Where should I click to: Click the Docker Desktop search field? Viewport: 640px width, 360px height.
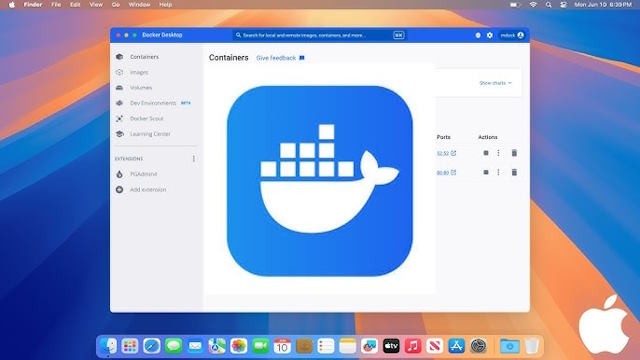319,35
